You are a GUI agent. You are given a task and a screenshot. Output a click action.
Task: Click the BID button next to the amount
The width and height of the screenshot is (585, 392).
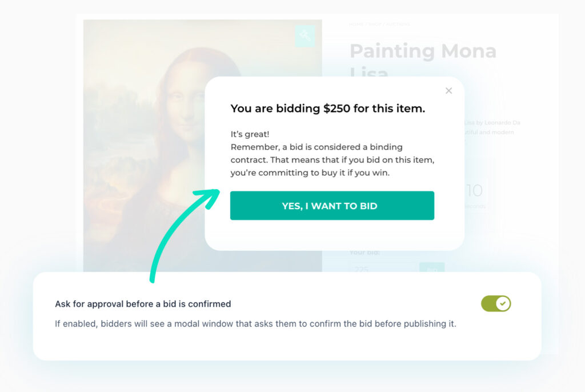click(x=432, y=269)
